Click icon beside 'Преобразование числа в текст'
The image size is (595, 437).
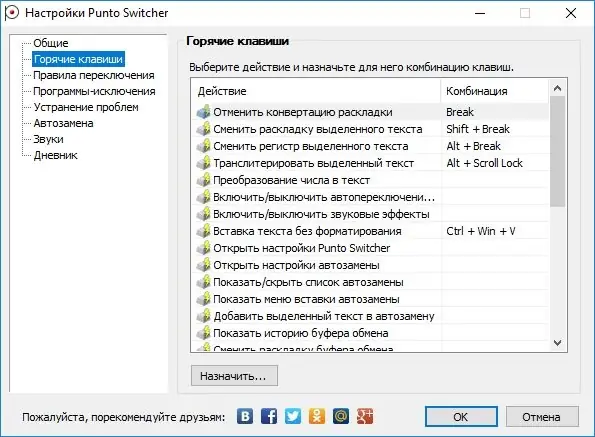[x=204, y=180]
